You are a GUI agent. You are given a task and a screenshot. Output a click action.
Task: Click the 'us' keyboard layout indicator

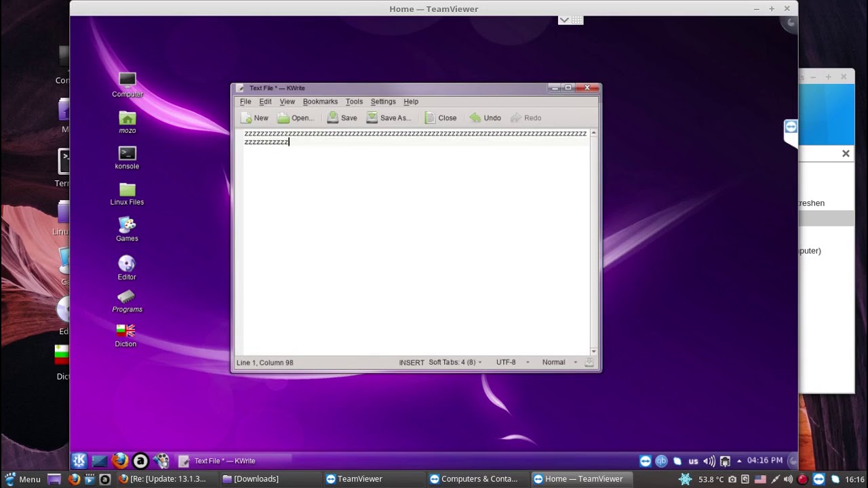[x=693, y=462]
